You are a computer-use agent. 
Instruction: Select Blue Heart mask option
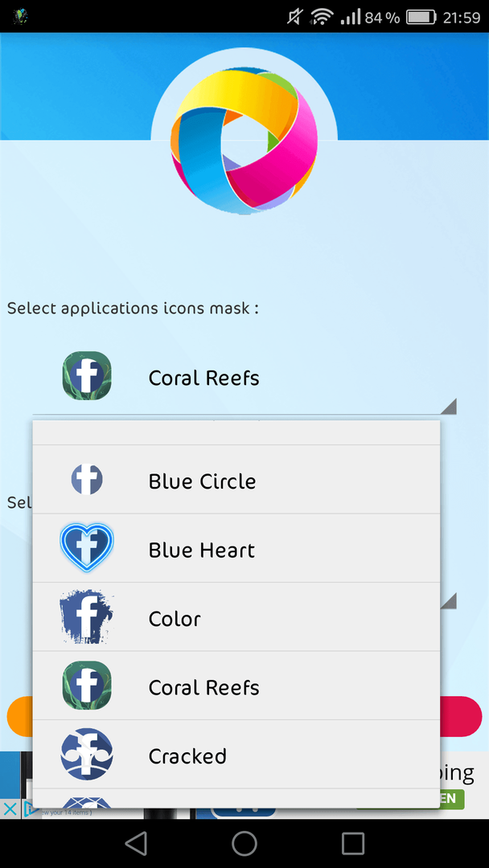[x=236, y=548]
